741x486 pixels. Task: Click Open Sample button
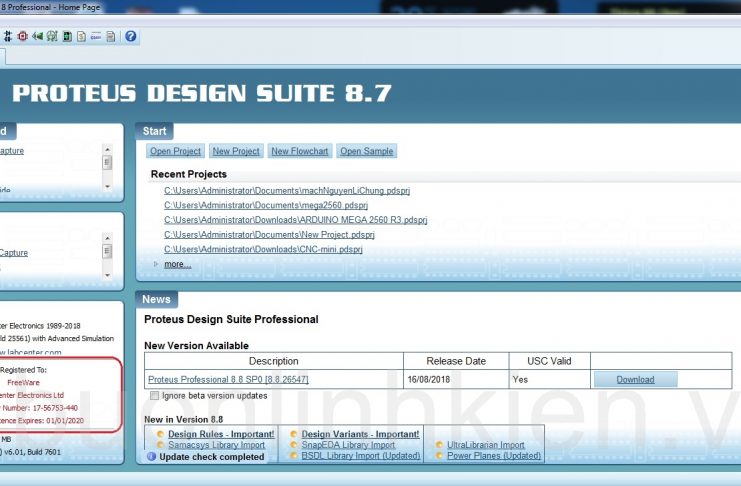pos(367,151)
